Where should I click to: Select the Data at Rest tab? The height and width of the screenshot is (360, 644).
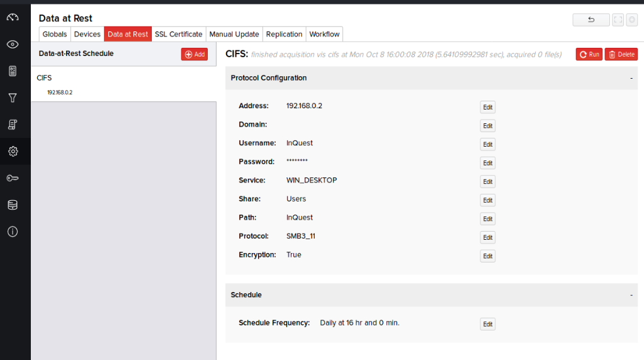pos(128,34)
